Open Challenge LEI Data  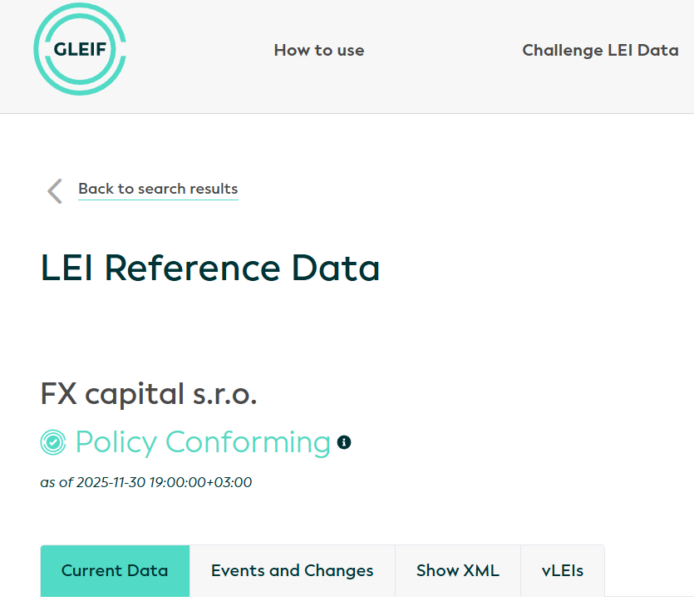(600, 50)
